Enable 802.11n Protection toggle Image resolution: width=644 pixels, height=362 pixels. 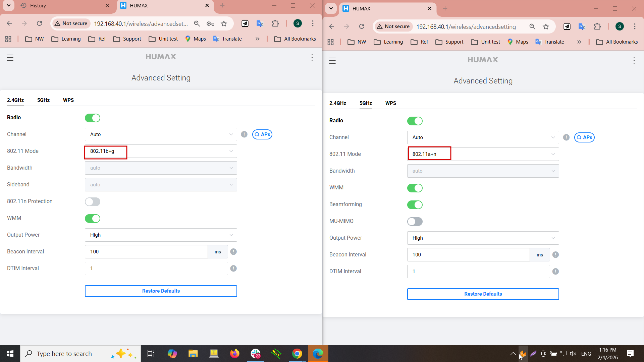pyautogui.click(x=92, y=202)
